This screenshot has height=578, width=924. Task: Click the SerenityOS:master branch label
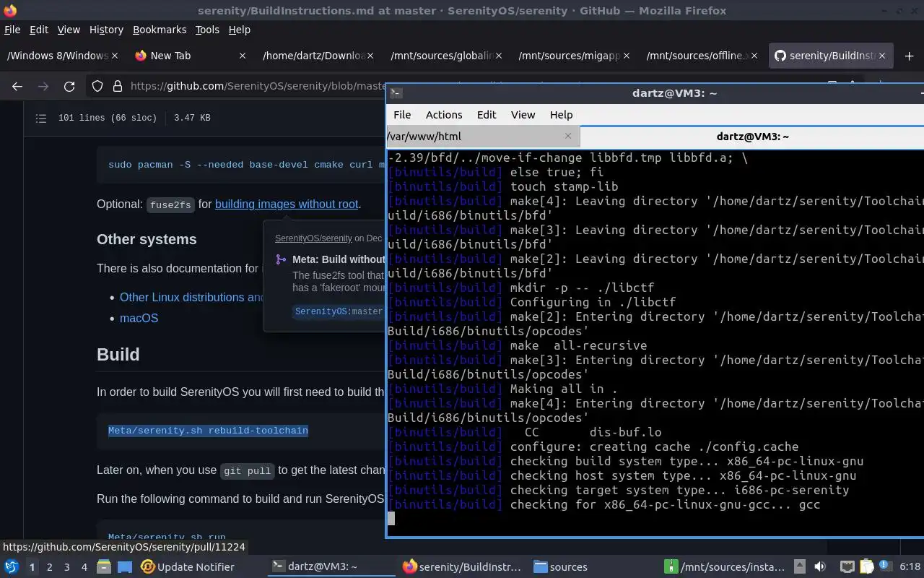click(x=339, y=311)
